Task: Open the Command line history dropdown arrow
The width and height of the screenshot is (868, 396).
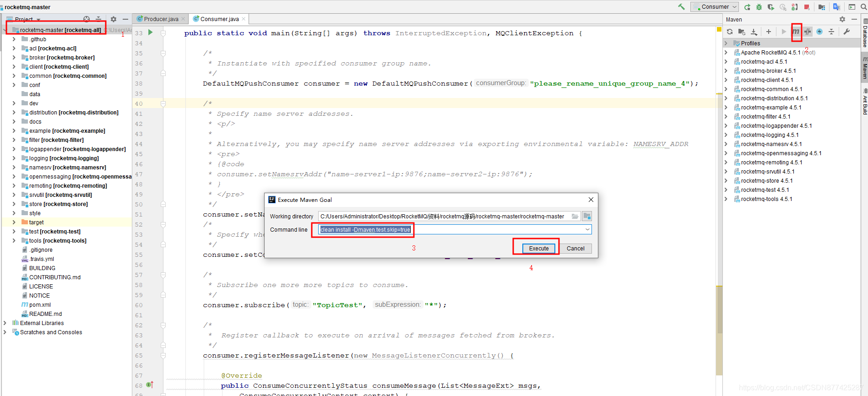Action: 587,229
